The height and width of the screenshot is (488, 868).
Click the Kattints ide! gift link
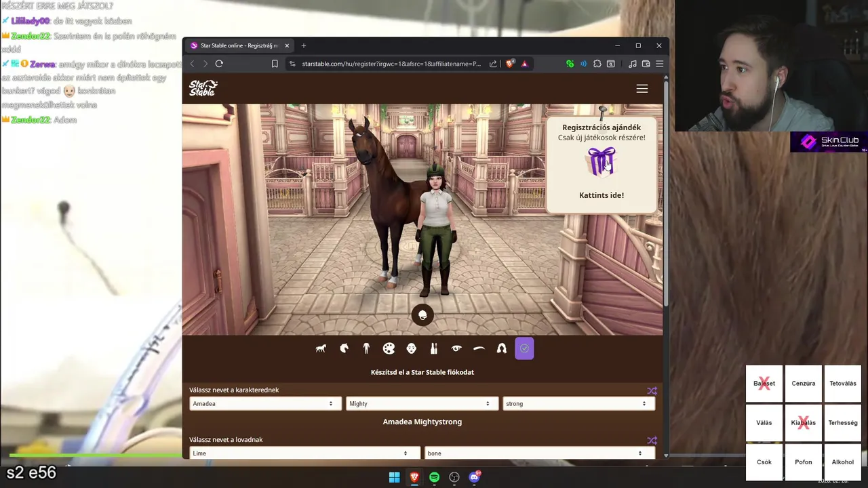pyautogui.click(x=601, y=195)
